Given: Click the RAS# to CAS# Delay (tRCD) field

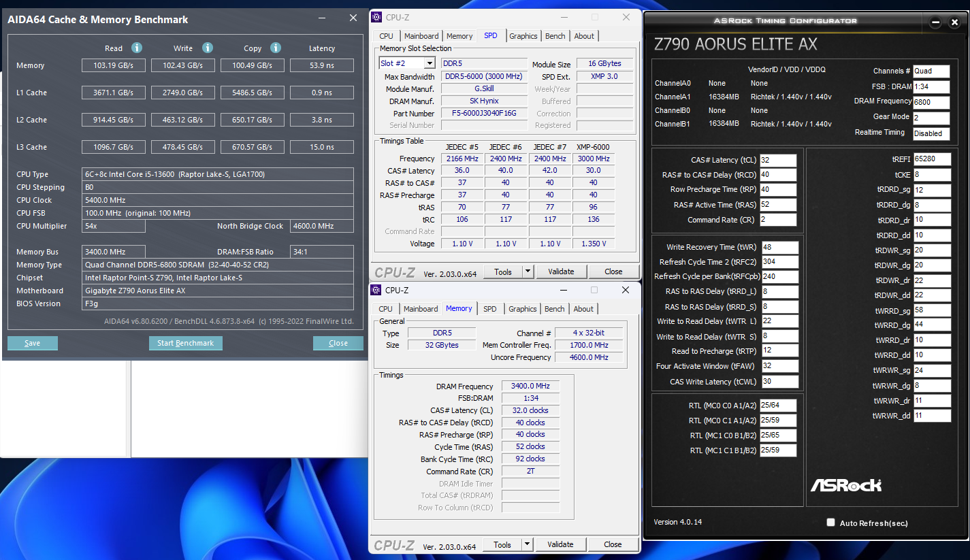Looking at the screenshot, I should 778,175.
